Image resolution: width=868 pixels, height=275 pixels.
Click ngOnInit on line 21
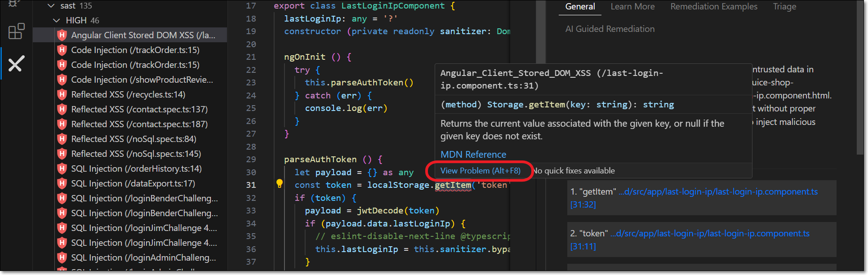pos(304,57)
